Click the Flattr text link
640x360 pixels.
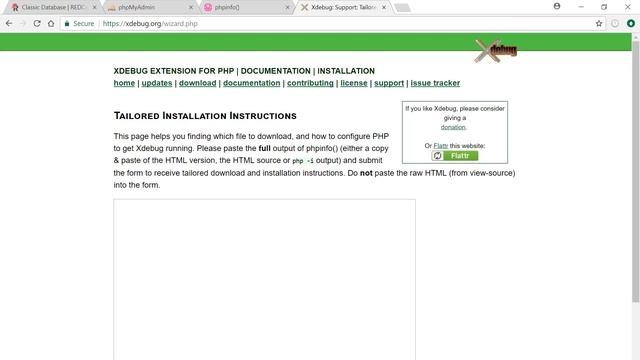coord(440,146)
